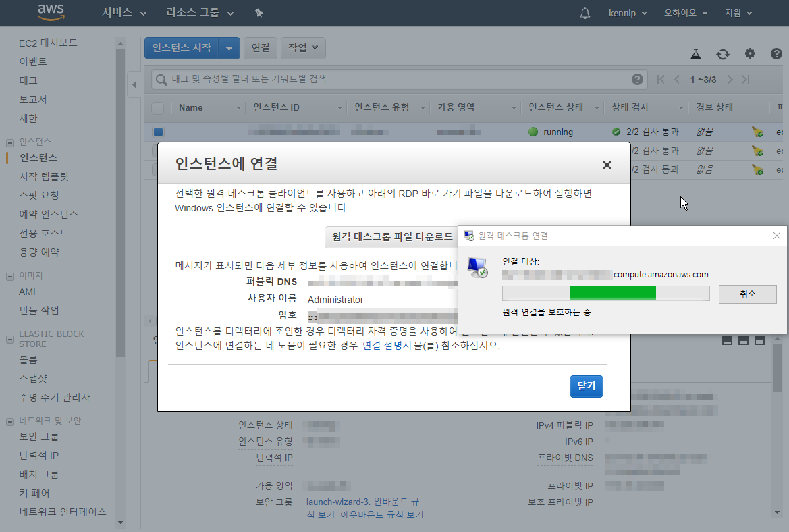Open 이벤트 in sidebar
789x532 pixels.
33,62
